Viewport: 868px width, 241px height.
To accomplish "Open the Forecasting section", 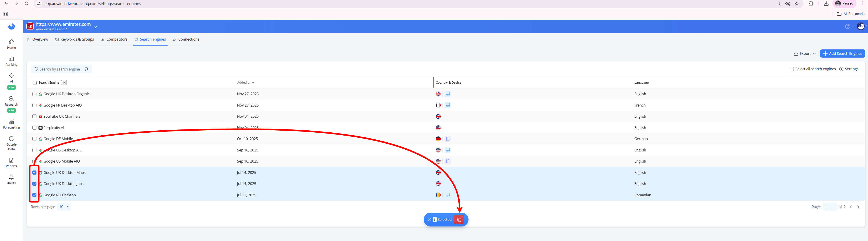I will point(11,124).
